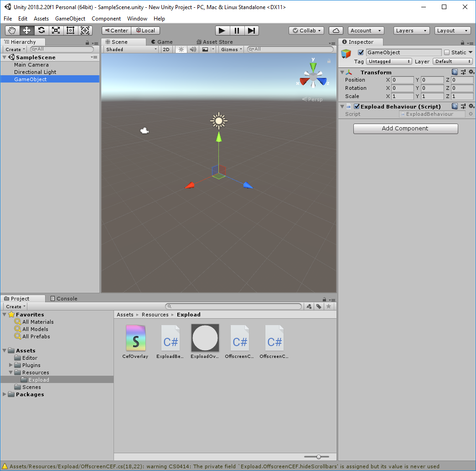Screen dimensions: 476x471
Task: Enable the Static checkbox
Action: (447, 52)
